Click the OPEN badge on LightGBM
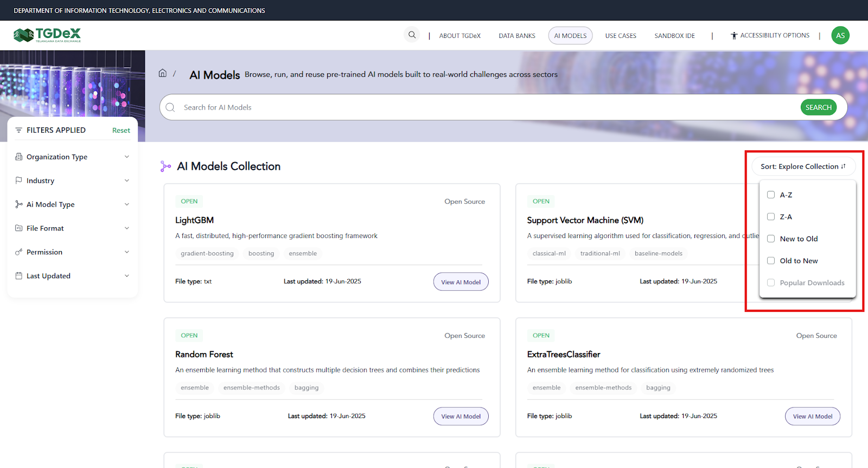868x468 pixels. (189, 201)
